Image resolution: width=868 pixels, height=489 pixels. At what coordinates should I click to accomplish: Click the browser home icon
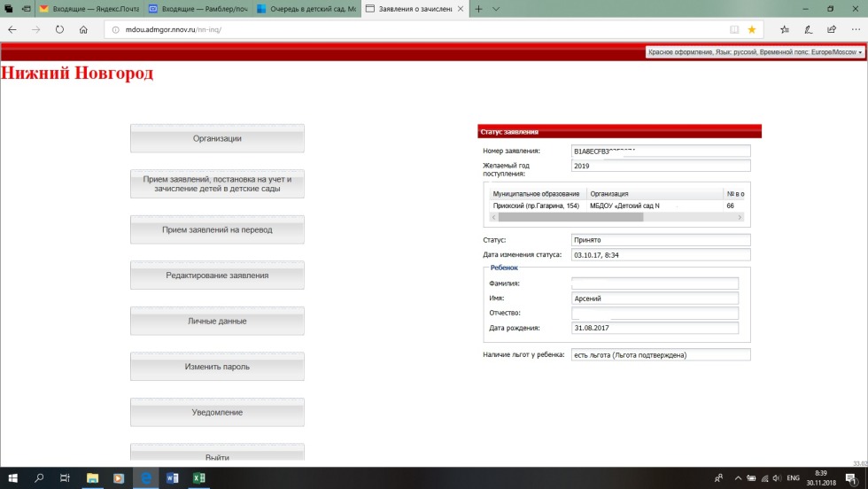tap(83, 28)
